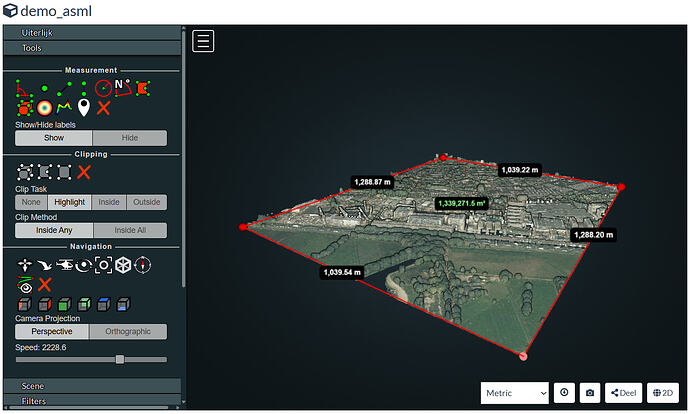Screen dimensions: 690x414
Task: Expand the Uiterlijk section
Action: click(92, 33)
